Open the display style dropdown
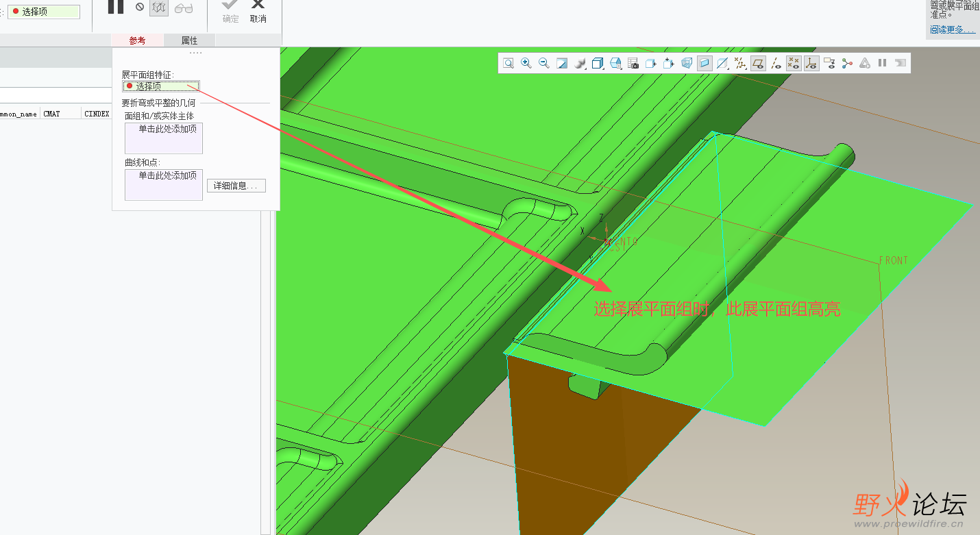The height and width of the screenshot is (535, 980). point(598,64)
